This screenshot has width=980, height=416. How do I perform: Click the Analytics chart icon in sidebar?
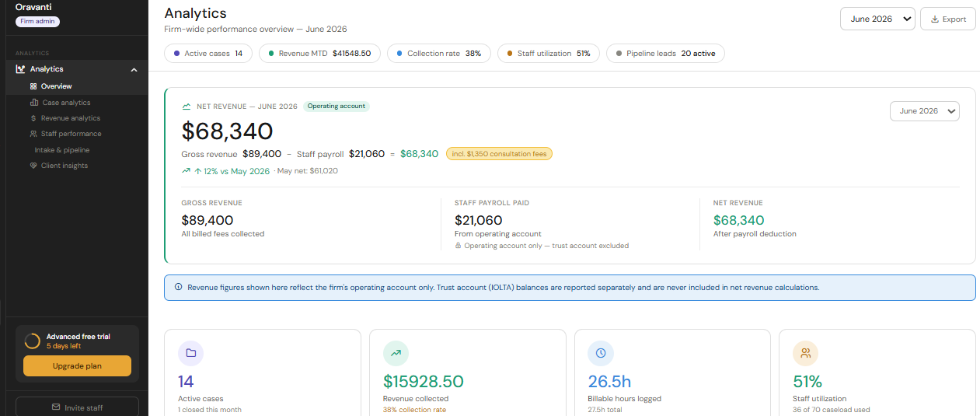(20, 69)
